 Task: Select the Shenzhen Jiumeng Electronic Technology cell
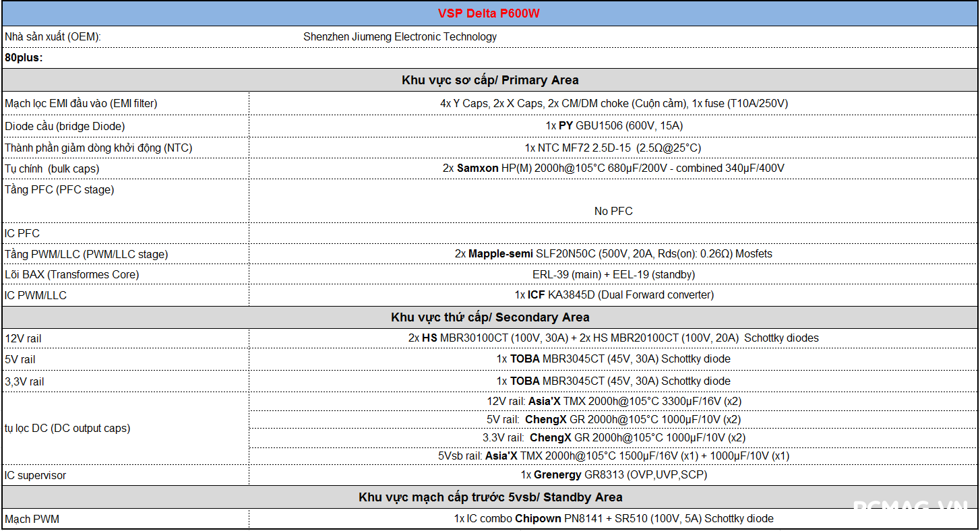(x=400, y=37)
